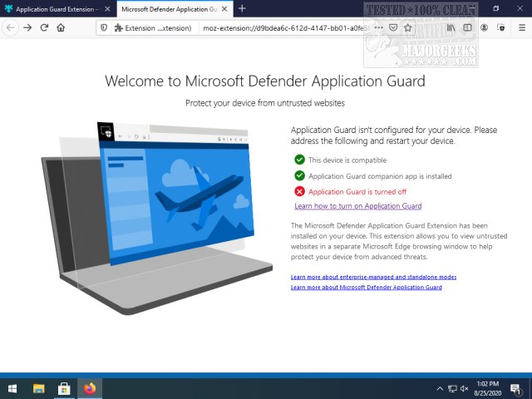Click the Application Guard is turned off text
Screen dimensions: 532x399
click(357, 192)
